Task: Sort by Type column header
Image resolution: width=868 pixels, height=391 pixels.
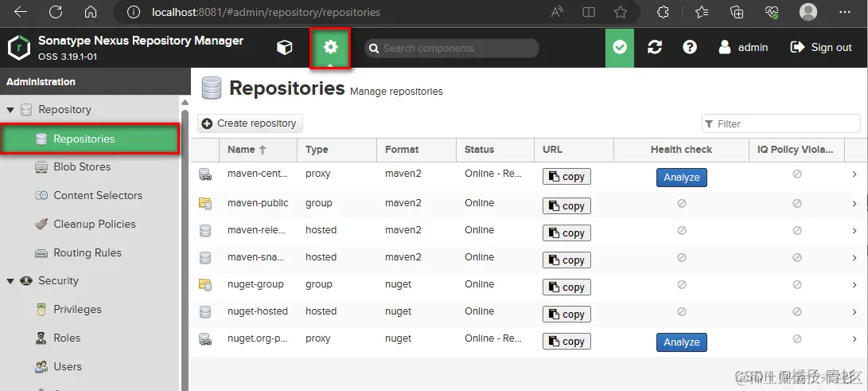Action: pos(337,150)
